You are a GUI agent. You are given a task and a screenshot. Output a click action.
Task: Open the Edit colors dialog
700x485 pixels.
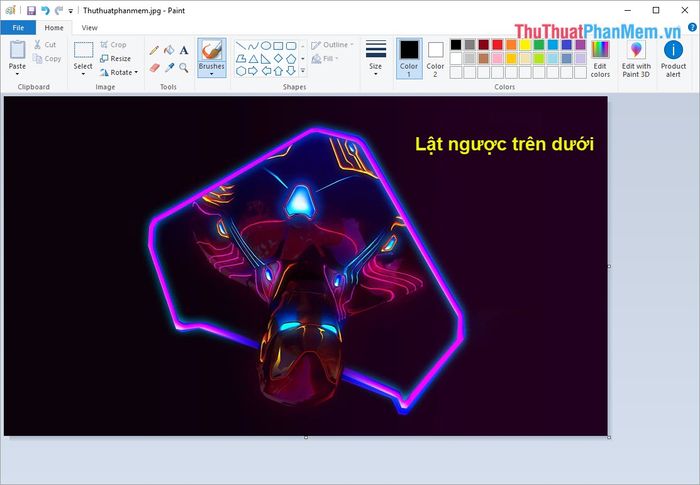pyautogui.click(x=600, y=57)
